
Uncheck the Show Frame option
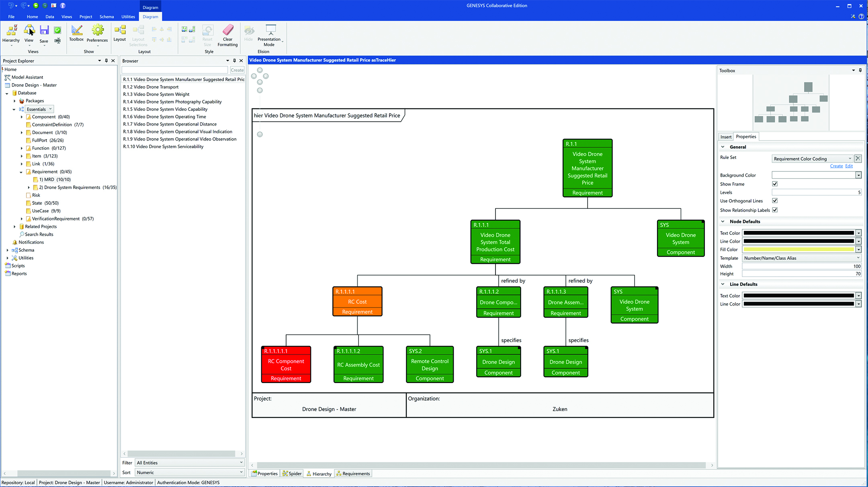pyautogui.click(x=775, y=184)
